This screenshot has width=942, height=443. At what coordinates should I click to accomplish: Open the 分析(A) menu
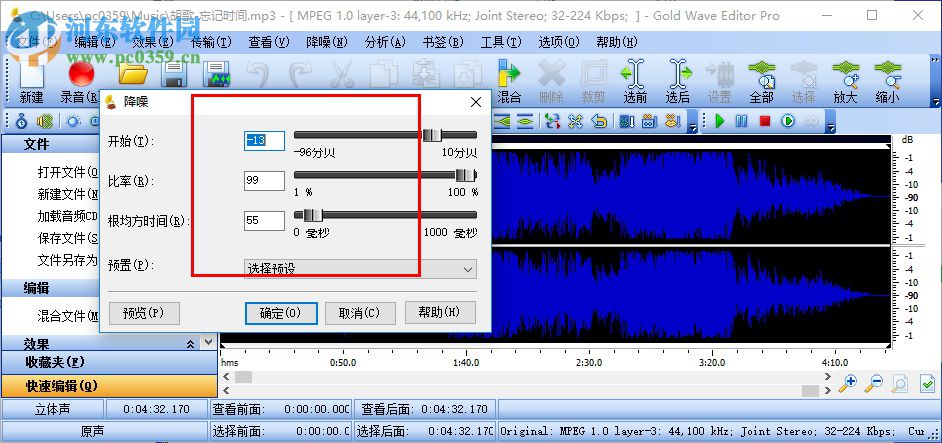coord(385,42)
